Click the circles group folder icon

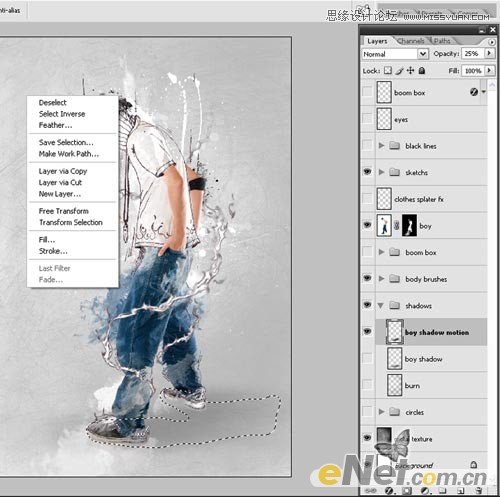[x=395, y=412]
